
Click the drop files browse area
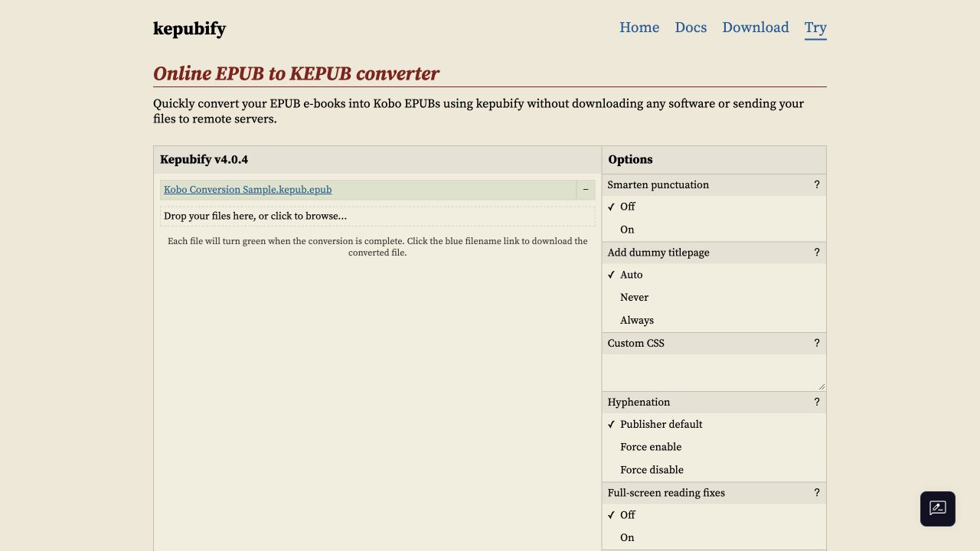point(377,216)
